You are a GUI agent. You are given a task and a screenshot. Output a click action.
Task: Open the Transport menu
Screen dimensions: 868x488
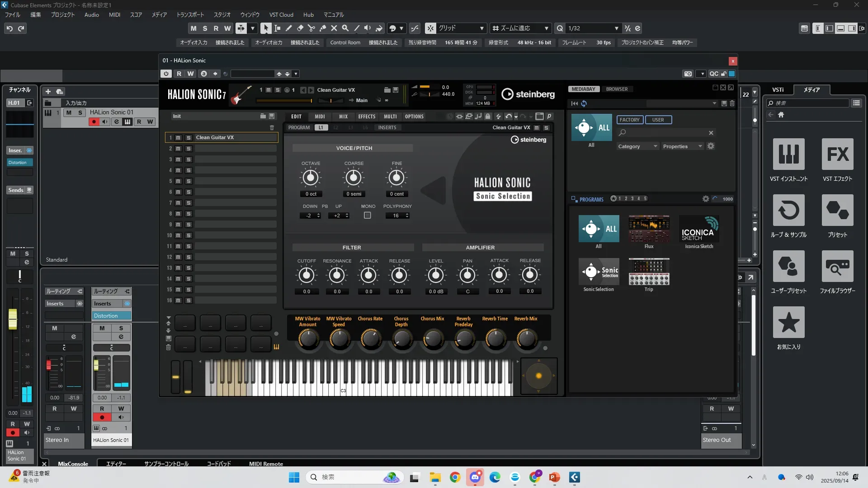point(190,14)
